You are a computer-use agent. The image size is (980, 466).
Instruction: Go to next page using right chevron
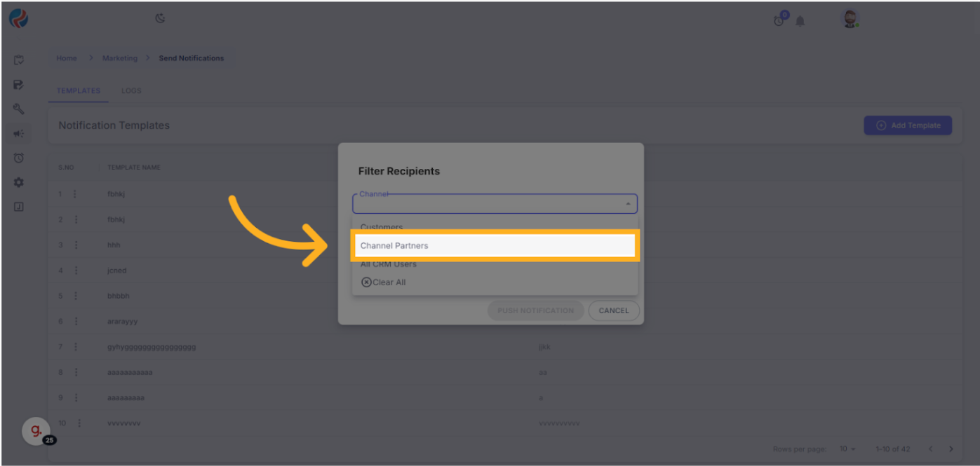[951, 448]
